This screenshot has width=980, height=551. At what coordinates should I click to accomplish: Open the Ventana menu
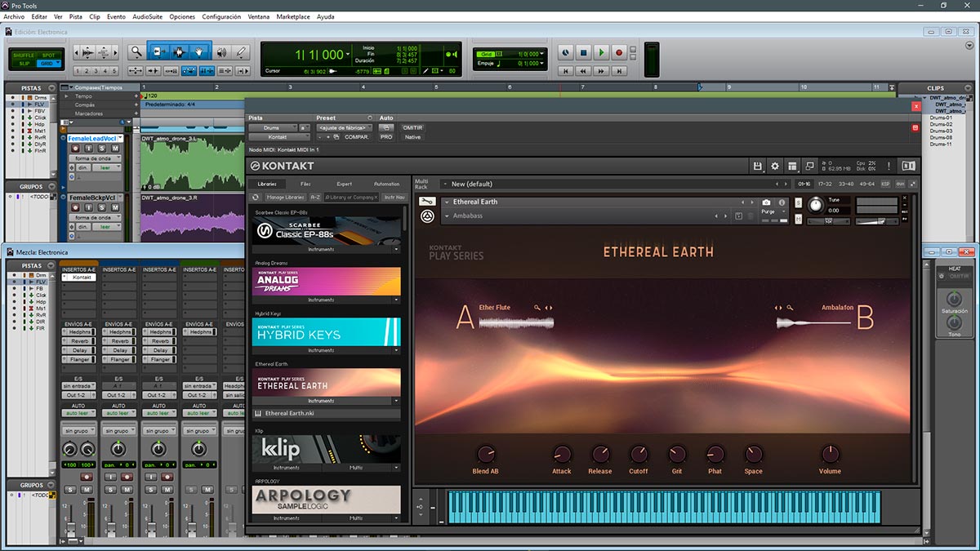pyautogui.click(x=259, y=16)
